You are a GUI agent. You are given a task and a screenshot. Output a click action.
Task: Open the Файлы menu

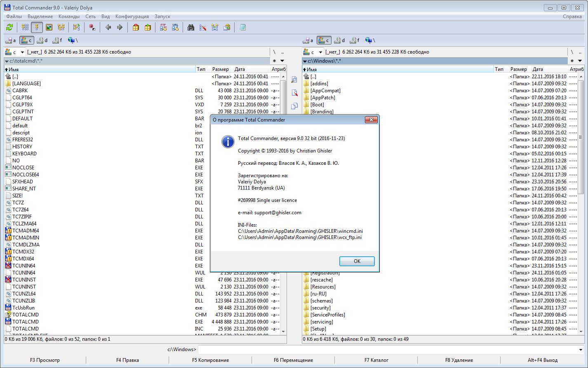click(x=14, y=16)
